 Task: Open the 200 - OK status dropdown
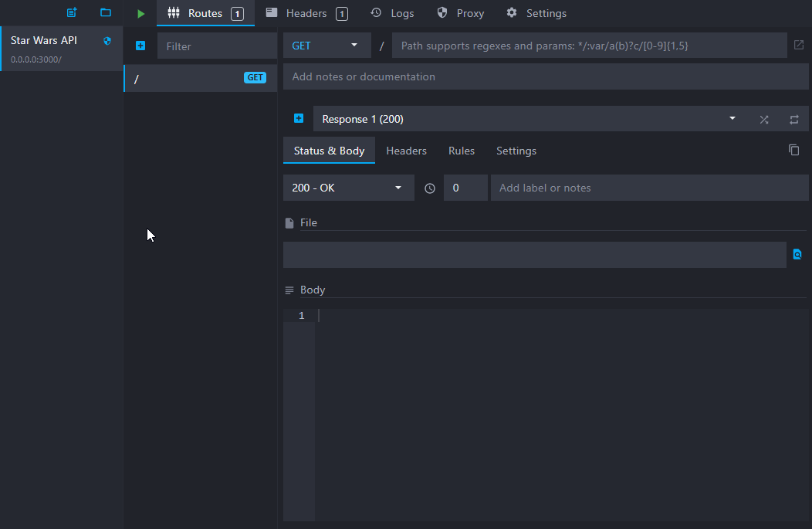pyautogui.click(x=348, y=188)
